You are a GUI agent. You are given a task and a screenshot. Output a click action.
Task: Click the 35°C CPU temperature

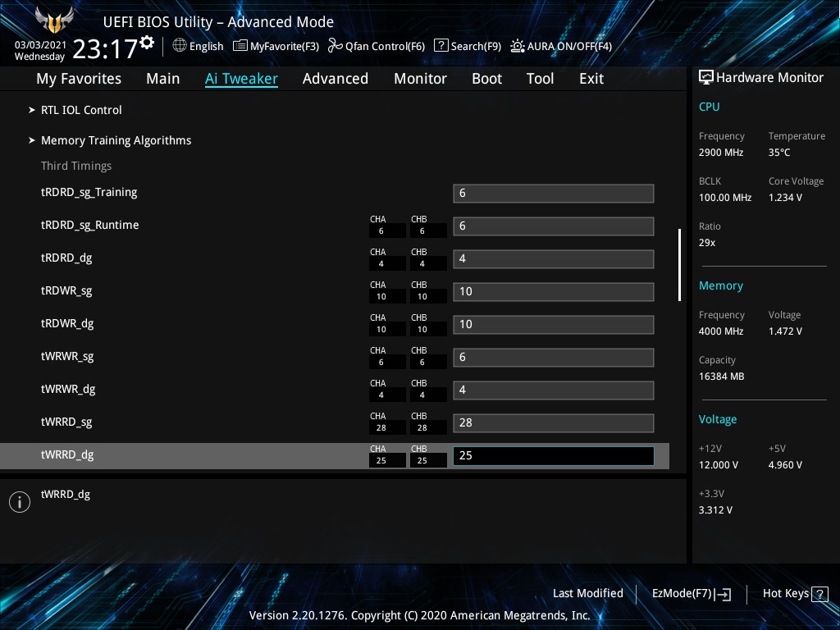[779, 152]
